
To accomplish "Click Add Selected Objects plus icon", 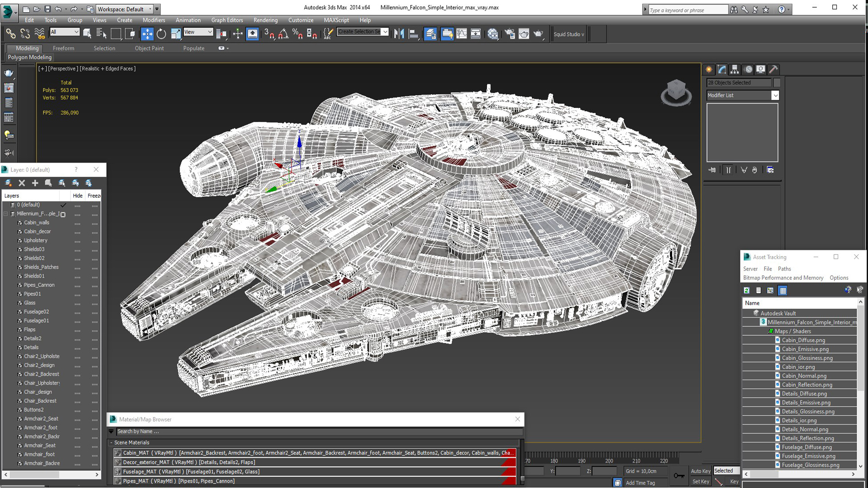I will click(x=35, y=183).
